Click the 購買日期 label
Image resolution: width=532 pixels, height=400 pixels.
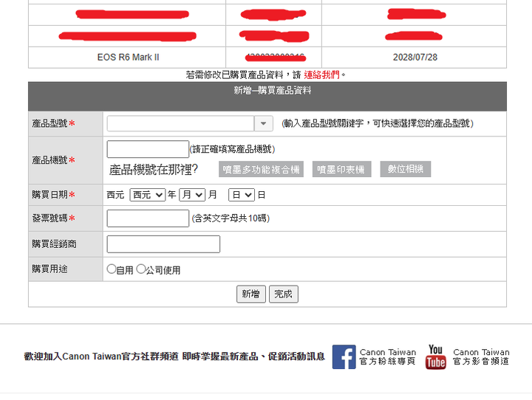click(50, 195)
